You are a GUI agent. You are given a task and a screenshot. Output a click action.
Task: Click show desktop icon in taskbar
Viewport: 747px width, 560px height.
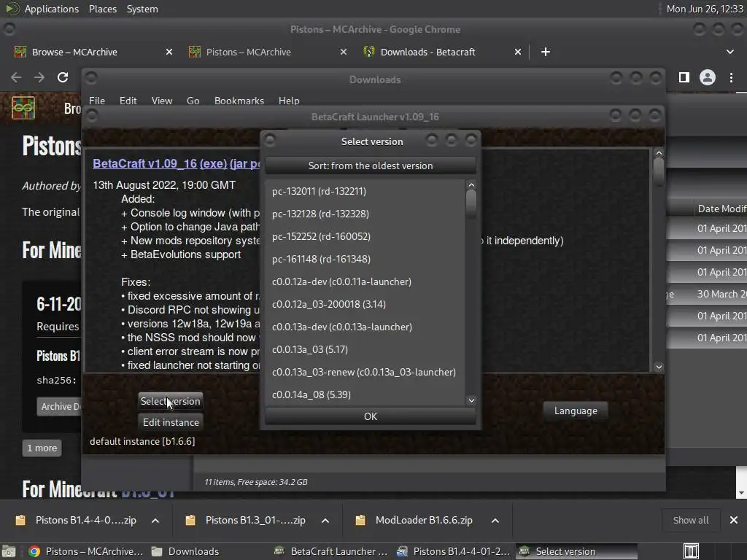tap(9, 551)
